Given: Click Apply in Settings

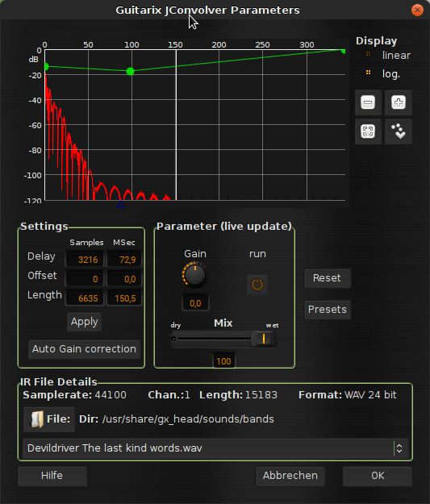Looking at the screenshot, I should pos(84,322).
